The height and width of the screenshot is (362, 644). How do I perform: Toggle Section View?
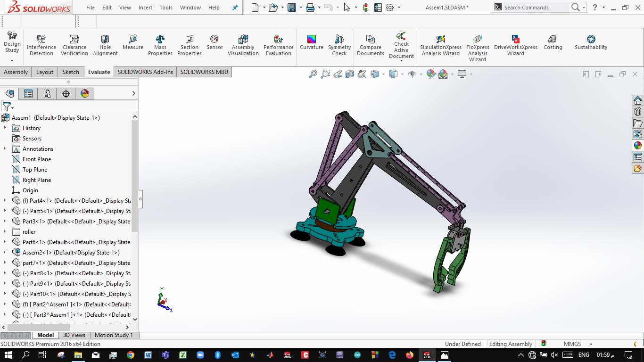pyautogui.click(x=350, y=74)
